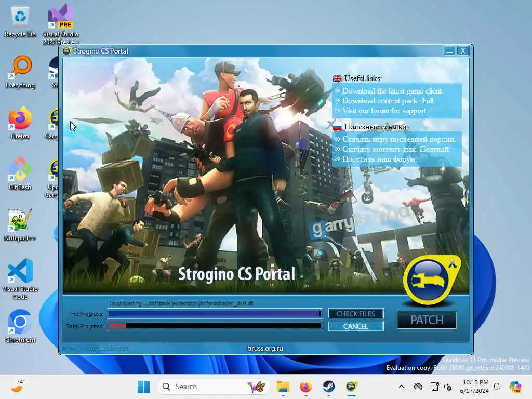Open File Explorer from the taskbar
The image size is (532, 399).
point(283,387)
